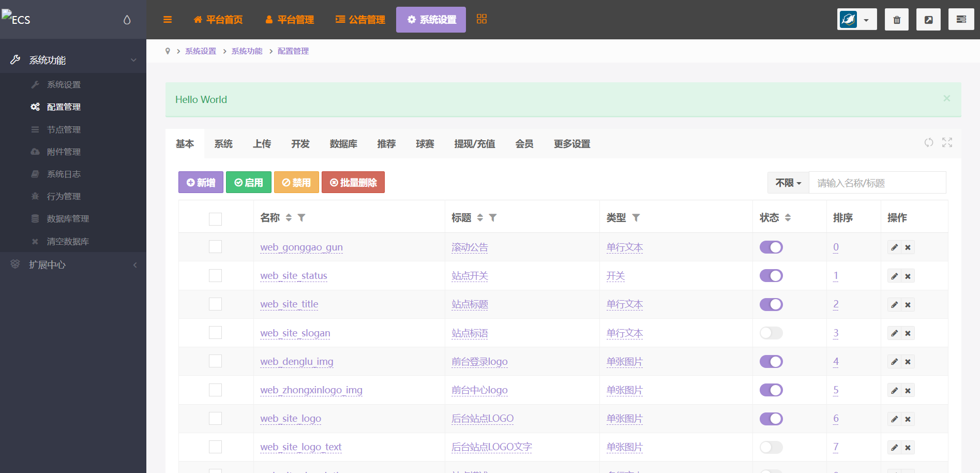980x473 pixels.
Task: Click the sort value 4 for web_denglu_img
Action: click(836, 362)
